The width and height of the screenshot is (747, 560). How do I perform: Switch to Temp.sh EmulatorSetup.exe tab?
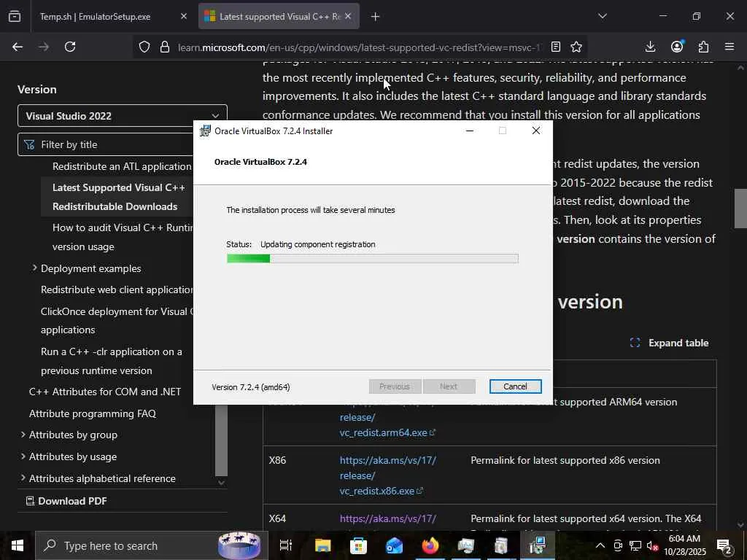click(x=95, y=17)
